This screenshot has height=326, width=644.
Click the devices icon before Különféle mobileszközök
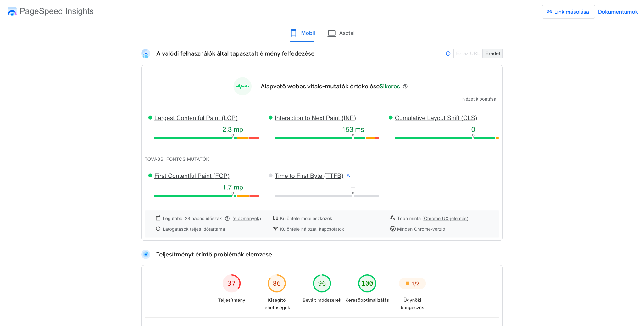(x=275, y=218)
